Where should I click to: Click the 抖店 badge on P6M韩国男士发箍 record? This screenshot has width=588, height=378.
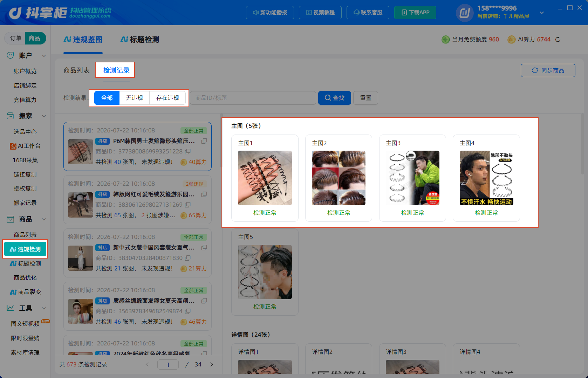coord(103,141)
